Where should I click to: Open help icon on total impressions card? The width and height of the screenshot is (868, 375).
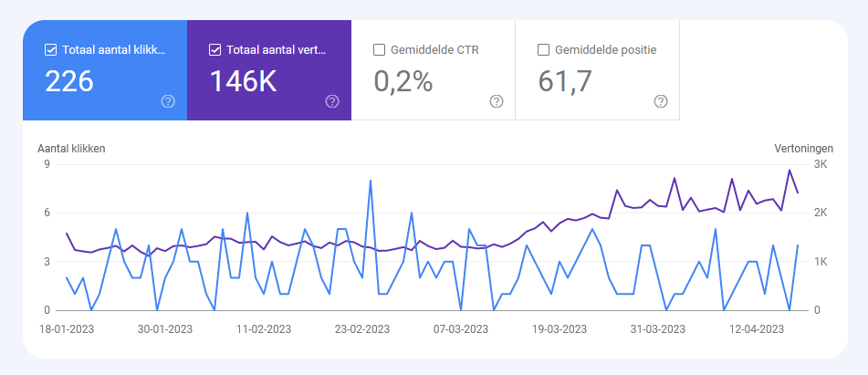[332, 101]
